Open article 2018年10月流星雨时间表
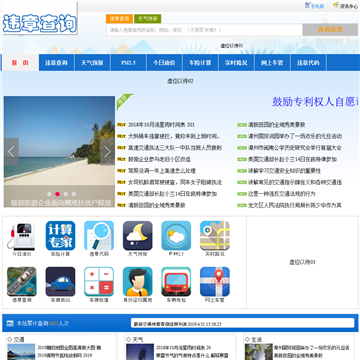Screen dimensions: 360x360 [161, 125]
